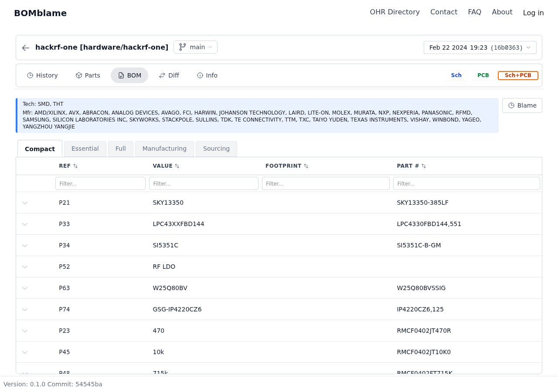
Task: Switch source to PCB only
Action: (483, 75)
